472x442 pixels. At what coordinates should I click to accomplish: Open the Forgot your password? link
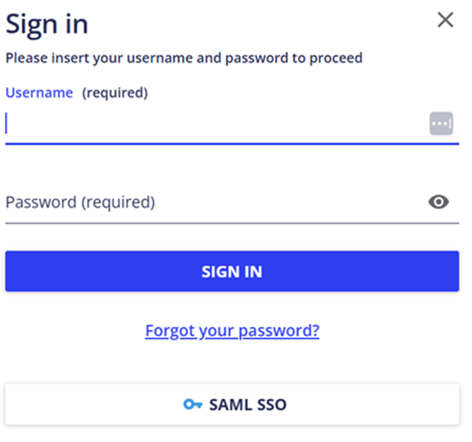[x=232, y=331]
